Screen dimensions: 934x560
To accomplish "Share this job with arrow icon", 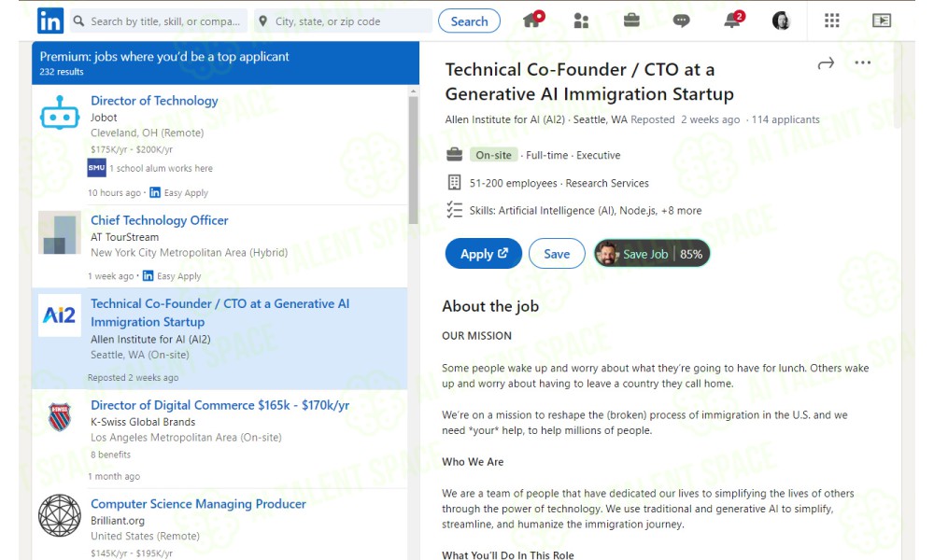I will click(826, 63).
